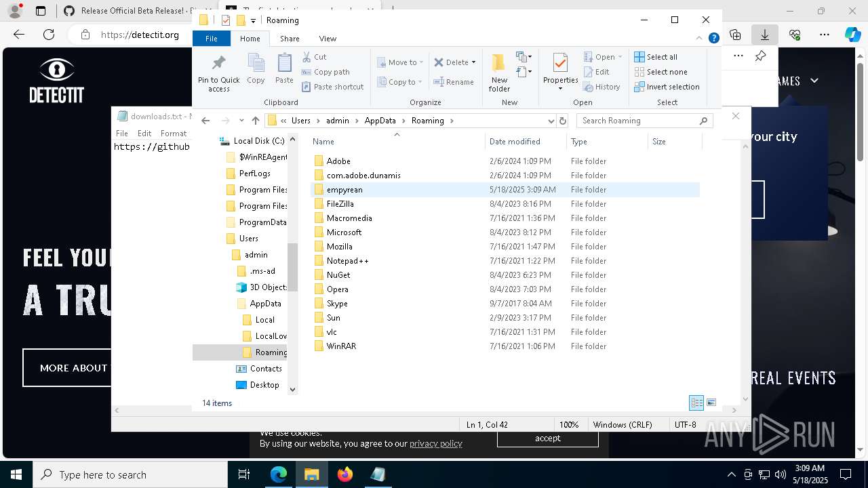
Task: Click Users in the address breadcrumb
Action: click(x=301, y=121)
